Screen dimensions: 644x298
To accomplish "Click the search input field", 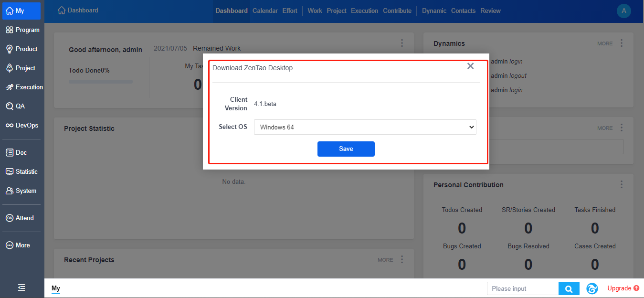I will (523, 288).
